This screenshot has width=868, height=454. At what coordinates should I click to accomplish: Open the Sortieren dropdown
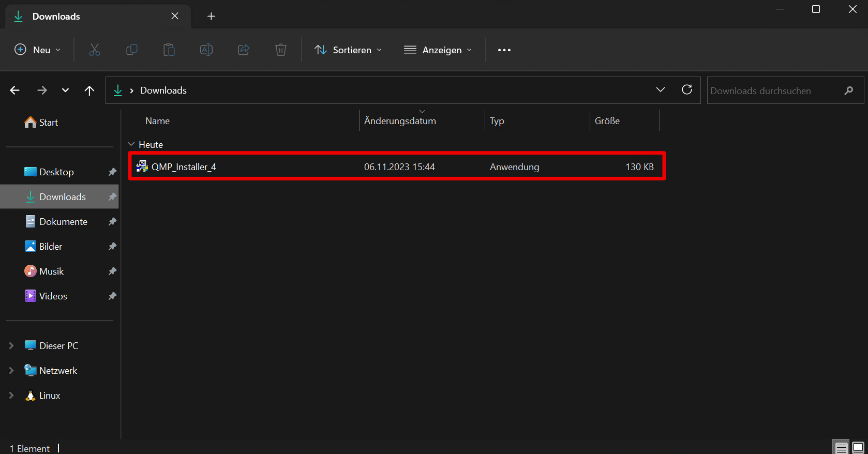[x=348, y=50]
